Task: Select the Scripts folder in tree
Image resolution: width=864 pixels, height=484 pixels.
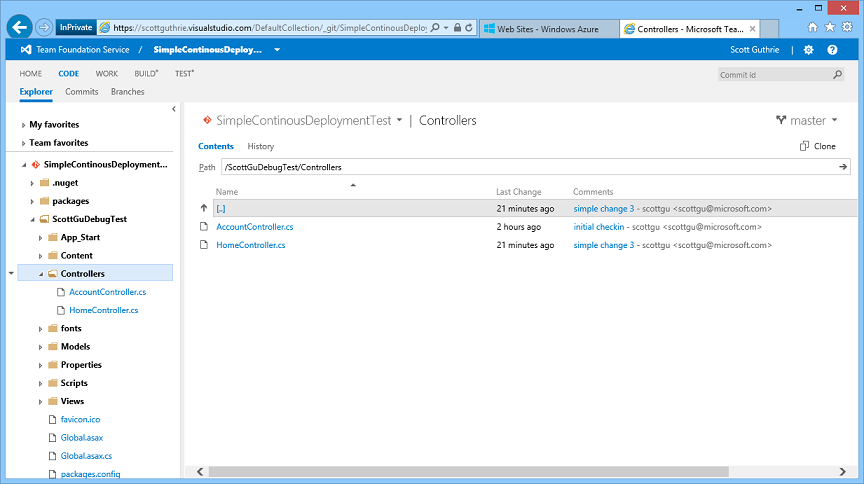Action: 74,383
